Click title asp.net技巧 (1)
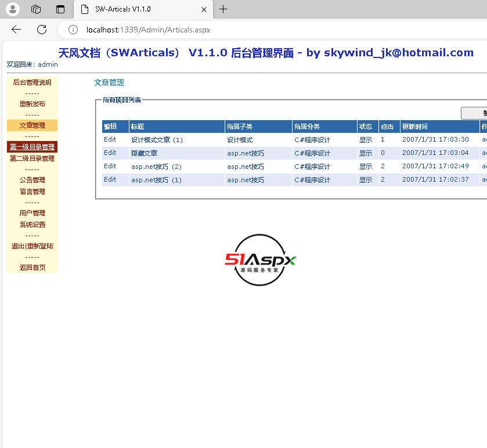The width and height of the screenshot is (487, 448). click(157, 180)
